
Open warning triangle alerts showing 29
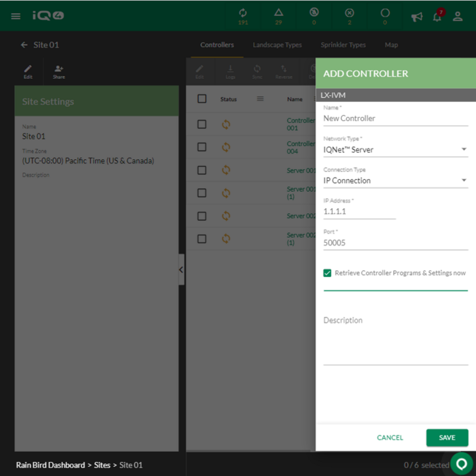(x=278, y=16)
